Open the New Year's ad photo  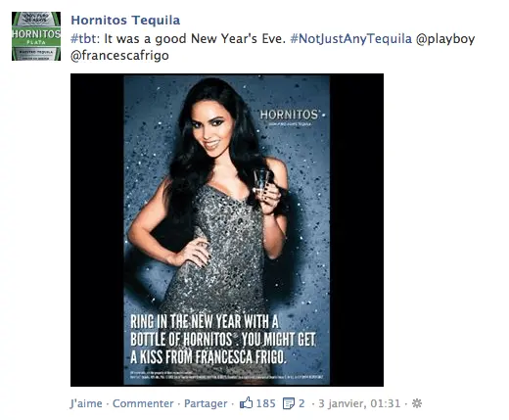coord(227,230)
